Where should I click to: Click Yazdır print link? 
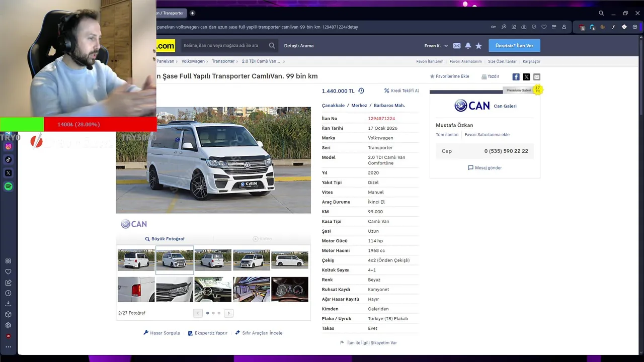[491, 76]
